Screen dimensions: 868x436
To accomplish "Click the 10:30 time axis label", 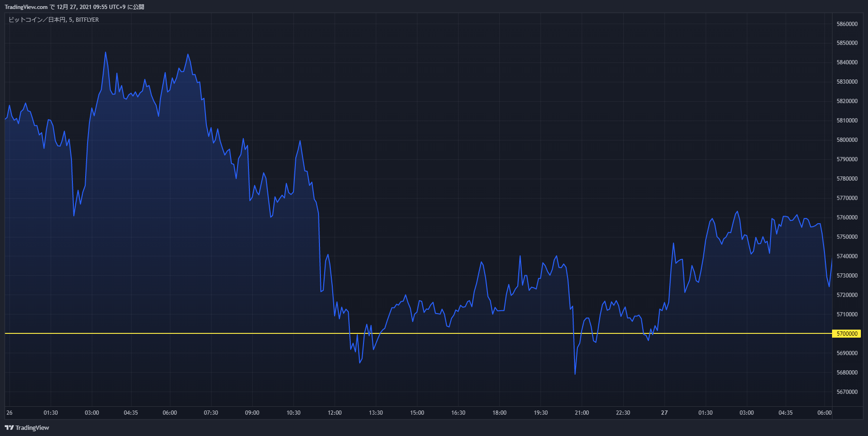I will [x=293, y=413].
